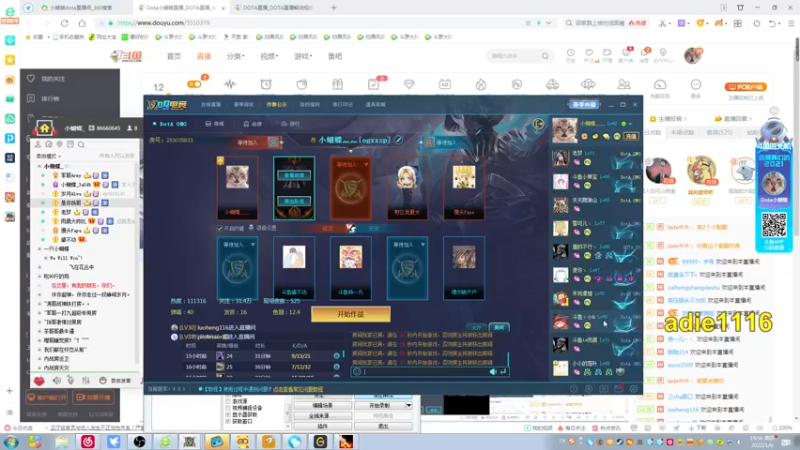Open the 直播 nav tab on Douyu
This screenshot has height=450, width=800.
204,56
